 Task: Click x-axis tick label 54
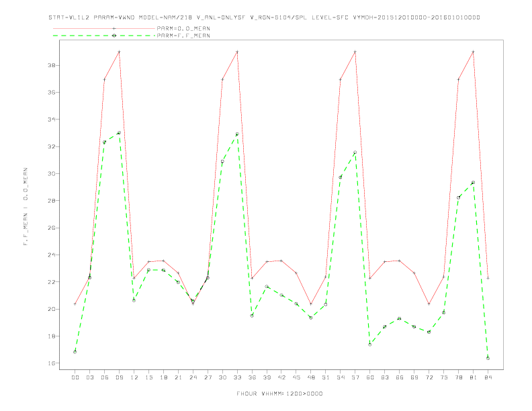[x=341, y=377]
